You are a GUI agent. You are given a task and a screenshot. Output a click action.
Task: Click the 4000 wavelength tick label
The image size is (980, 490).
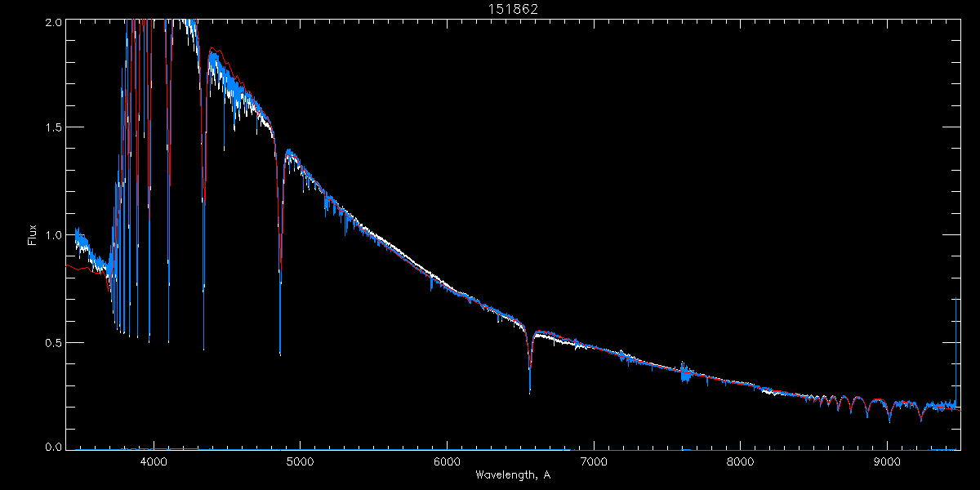153,461
